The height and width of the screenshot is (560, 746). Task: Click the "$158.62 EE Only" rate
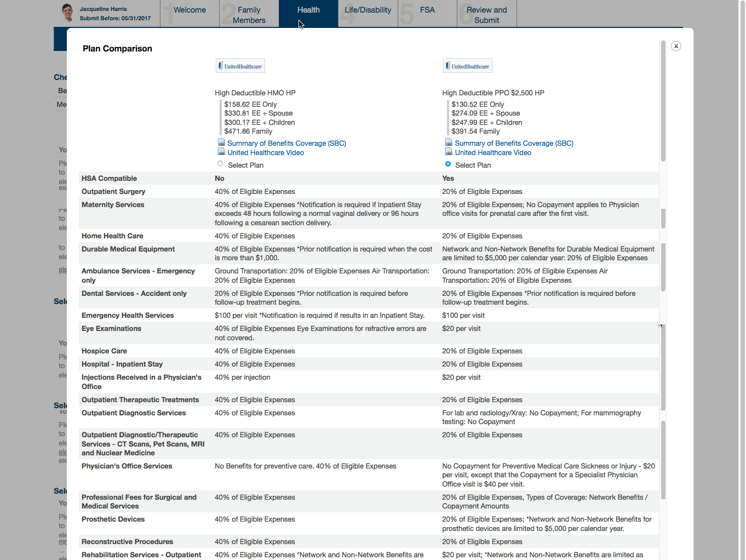tap(250, 104)
